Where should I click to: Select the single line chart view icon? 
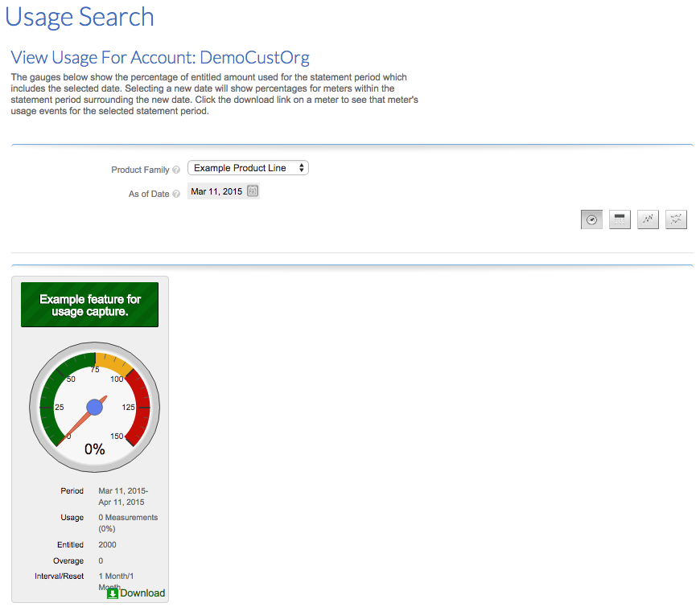pos(648,219)
